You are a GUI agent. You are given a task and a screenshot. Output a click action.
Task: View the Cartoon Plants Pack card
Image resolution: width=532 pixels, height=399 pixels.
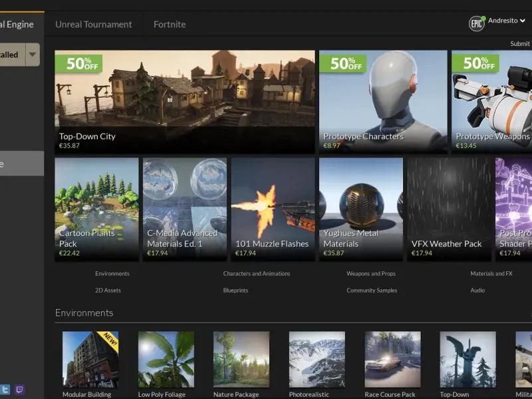[96, 209]
